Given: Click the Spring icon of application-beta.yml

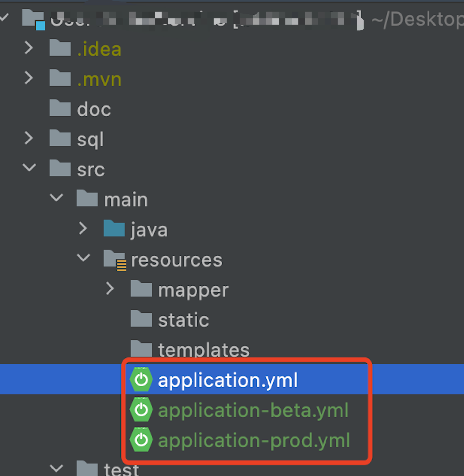Looking at the screenshot, I should [x=141, y=409].
